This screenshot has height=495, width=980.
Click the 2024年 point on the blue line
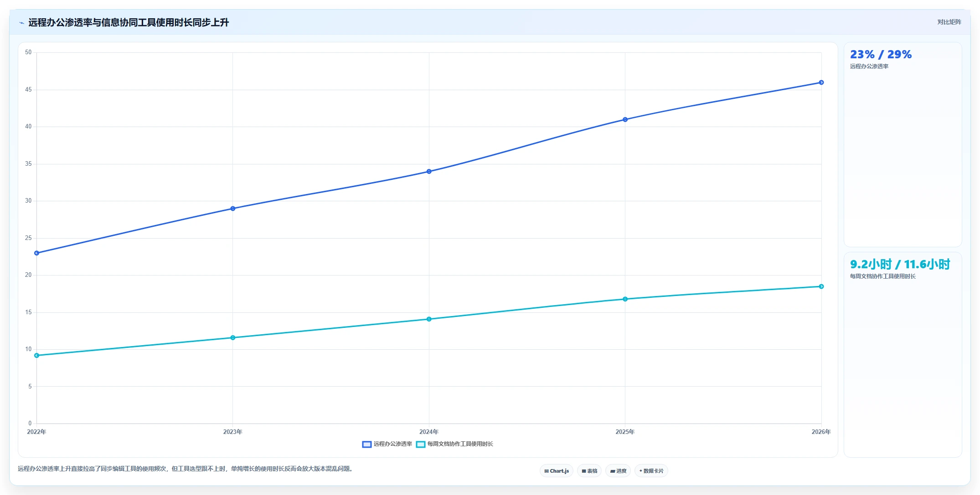tap(429, 172)
